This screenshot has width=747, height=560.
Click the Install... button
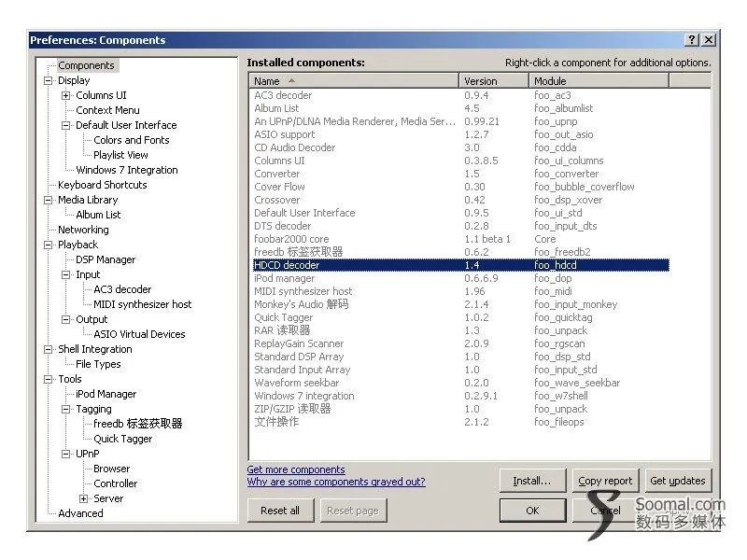coord(532,481)
